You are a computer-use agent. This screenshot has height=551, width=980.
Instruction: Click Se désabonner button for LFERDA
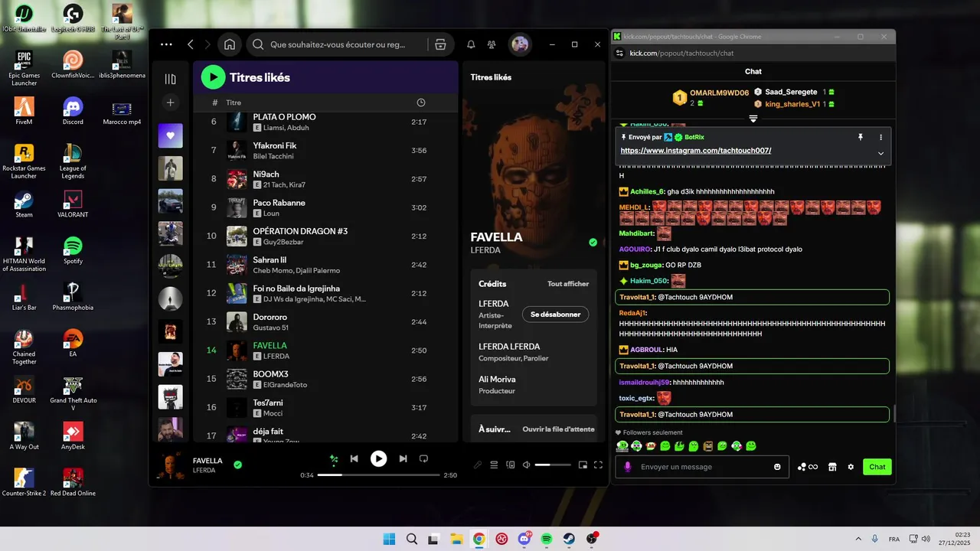click(555, 315)
